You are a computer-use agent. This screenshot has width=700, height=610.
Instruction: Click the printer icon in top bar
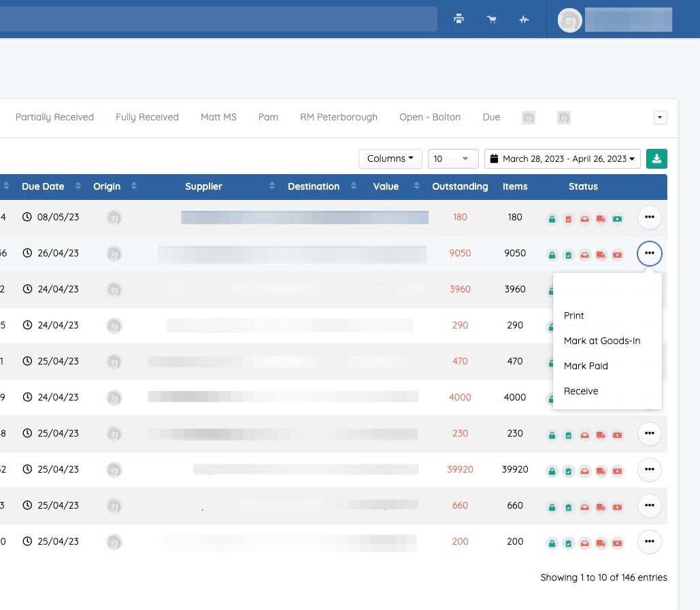pyautogui.click(x=459, y=19)
